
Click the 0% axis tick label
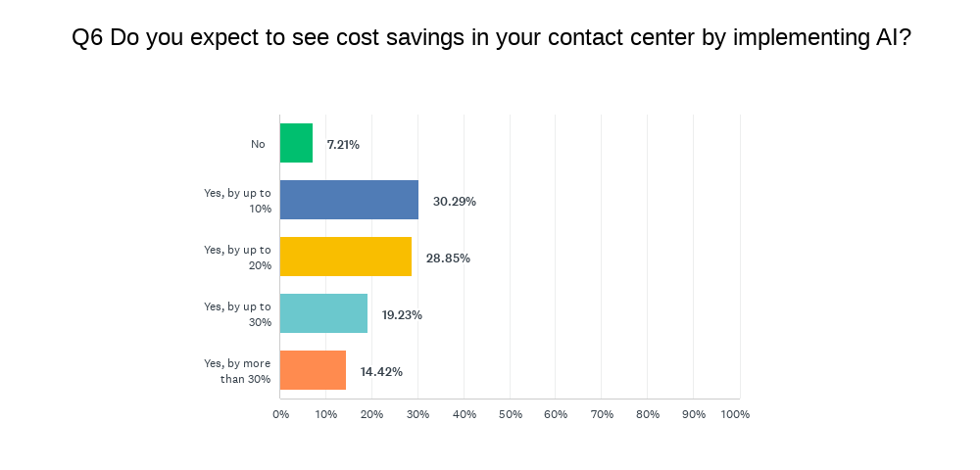(280, 414)
